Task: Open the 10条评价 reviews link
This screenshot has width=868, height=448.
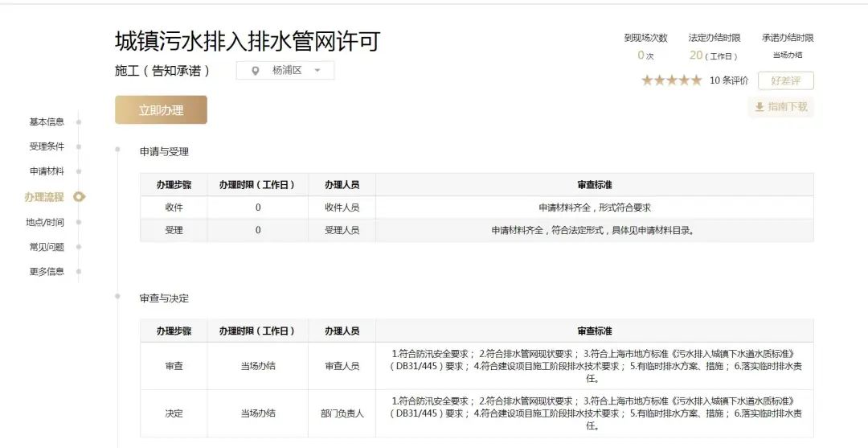Action: click(x=729, y=80)
